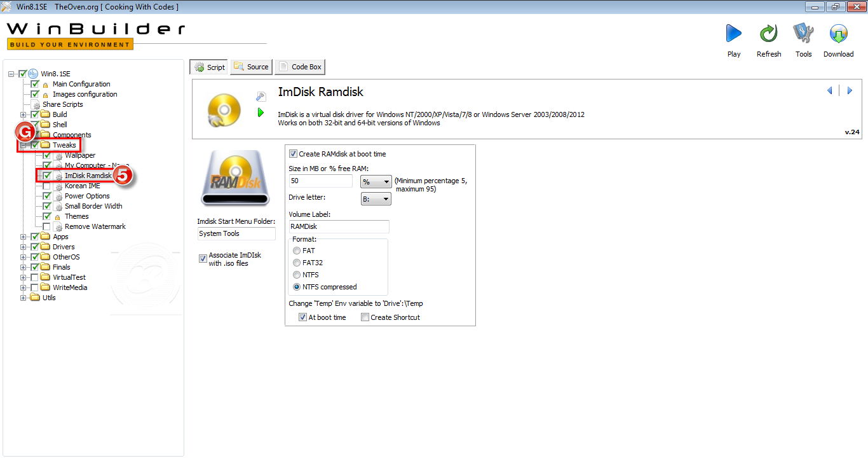
Task: Click the green Refresh icon
Action: tap(769, 33)
